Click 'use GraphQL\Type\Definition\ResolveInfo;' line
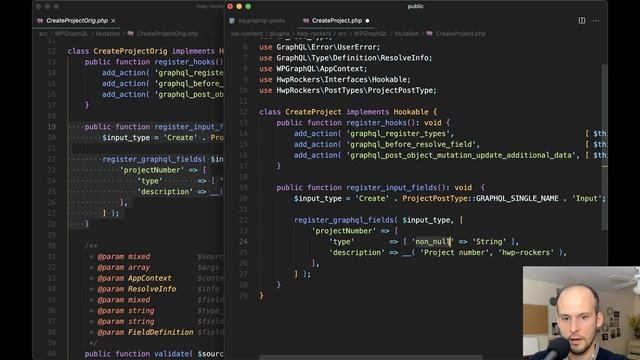This screenshot has height=360, width=640. 346,58
